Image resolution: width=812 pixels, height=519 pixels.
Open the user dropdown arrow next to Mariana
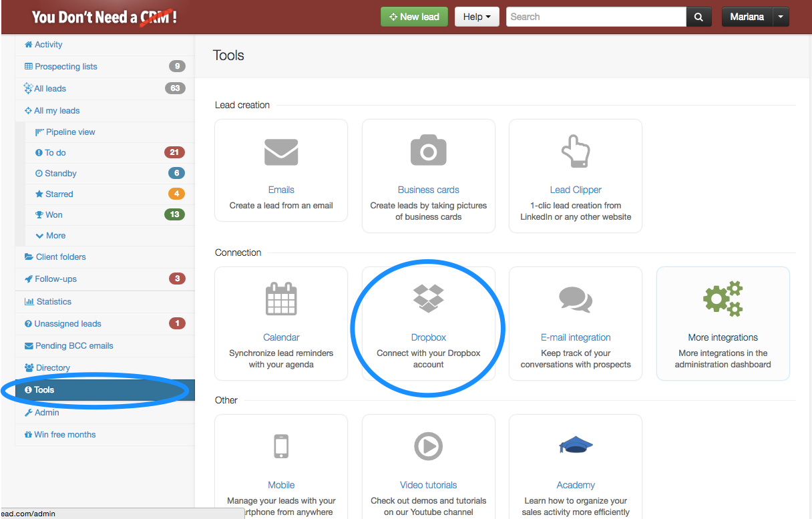781,17
